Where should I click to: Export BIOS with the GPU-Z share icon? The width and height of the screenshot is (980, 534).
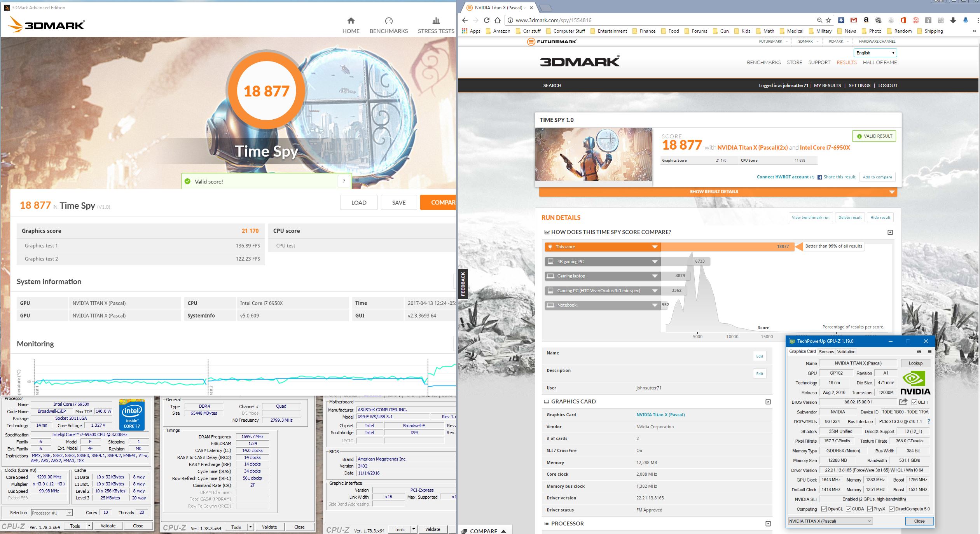click(903, 402)
